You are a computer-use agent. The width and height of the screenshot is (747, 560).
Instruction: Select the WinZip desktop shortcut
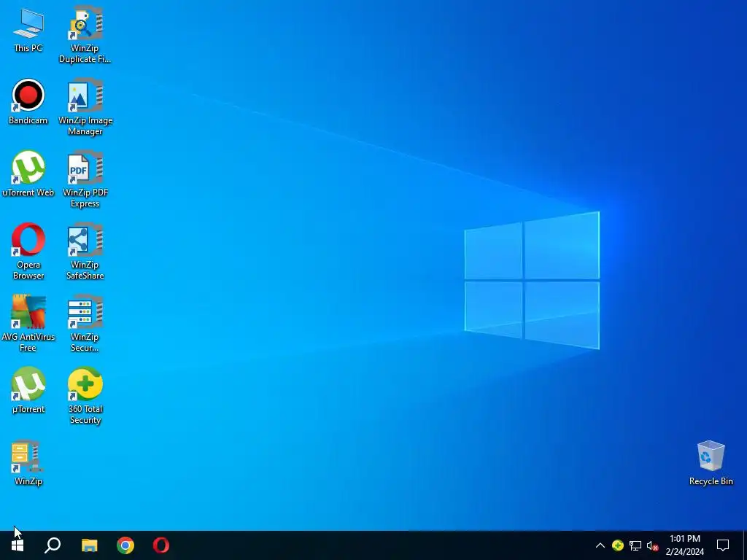click(28, 463)
